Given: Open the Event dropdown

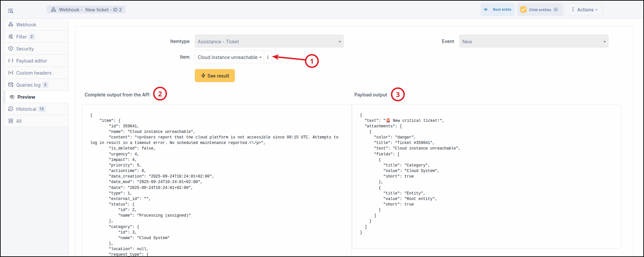Looking at the screenshot, I should (x=533, y=41).
